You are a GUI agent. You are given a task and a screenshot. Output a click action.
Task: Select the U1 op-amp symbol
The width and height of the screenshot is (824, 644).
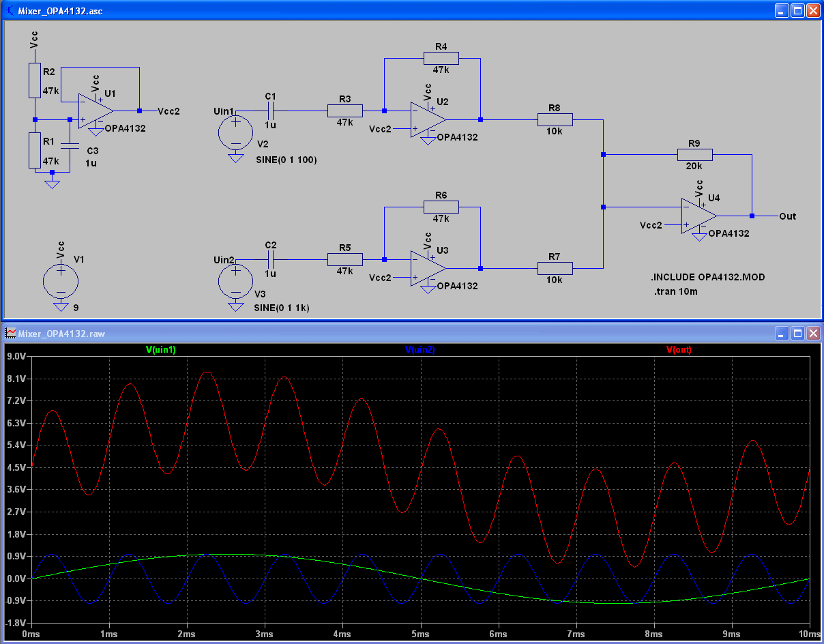pyautogui.click(x=94, y=111)
